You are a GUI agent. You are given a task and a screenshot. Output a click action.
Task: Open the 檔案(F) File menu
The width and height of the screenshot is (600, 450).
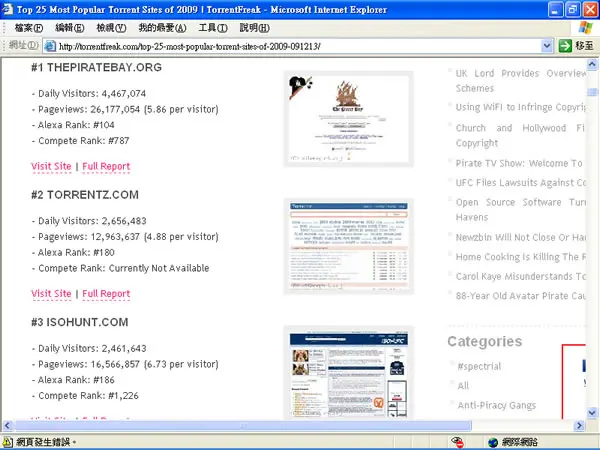tap(29, 28)
